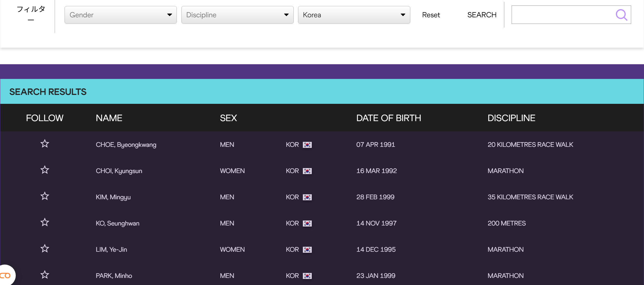Open the Korea country dropdown
Viewport: 644px width, 285px height.
pos(354,15)
